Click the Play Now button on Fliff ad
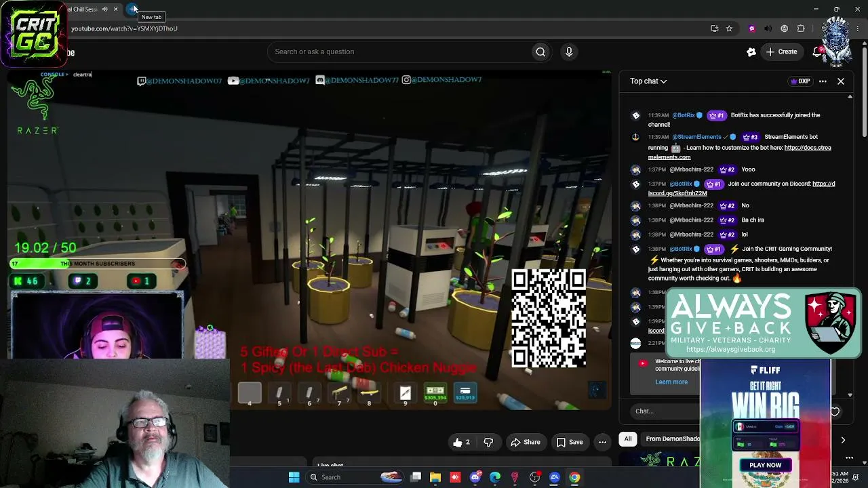This screenshot has height=488, width=868. pyautogui.click(x=765, y=465)
